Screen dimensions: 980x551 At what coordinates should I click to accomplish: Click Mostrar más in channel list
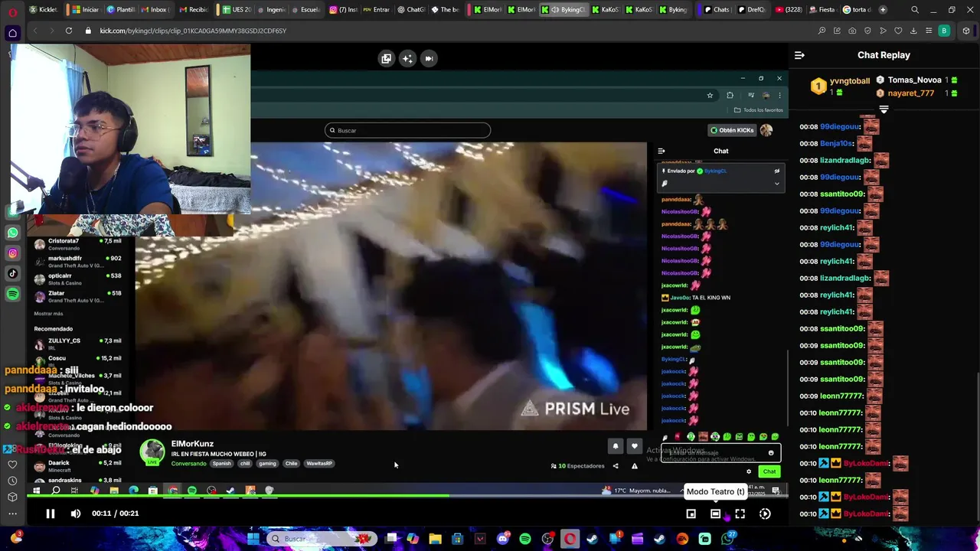tap(48, 314)
